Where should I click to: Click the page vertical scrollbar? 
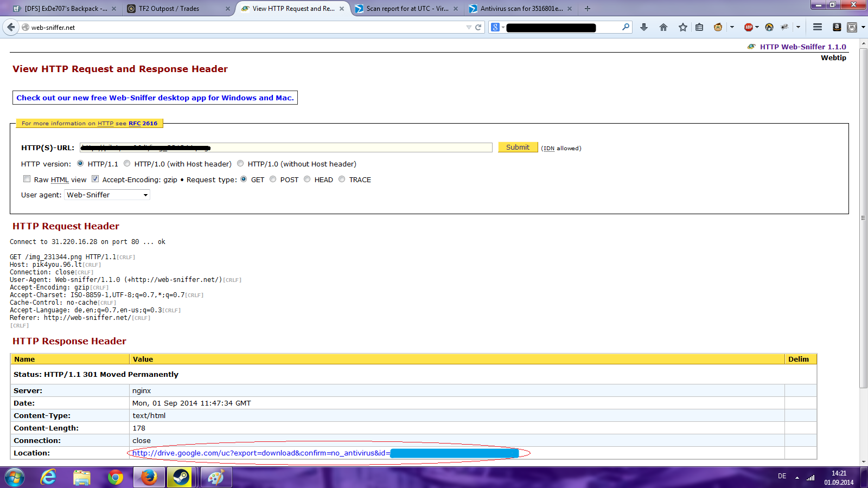(x=864, y=217)
